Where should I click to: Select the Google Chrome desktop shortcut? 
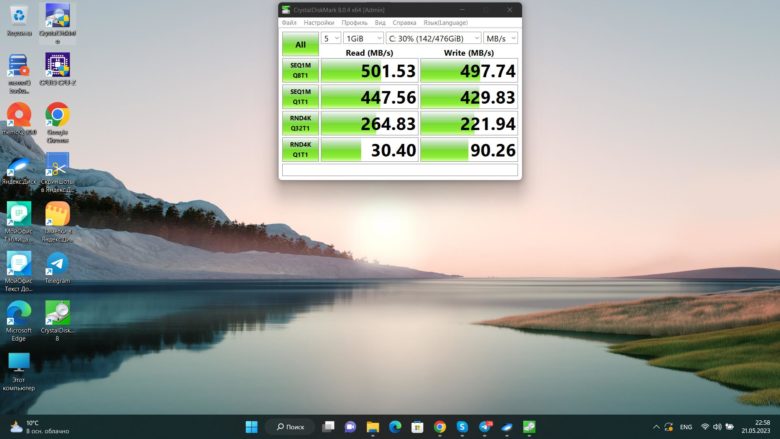(57, 122)
